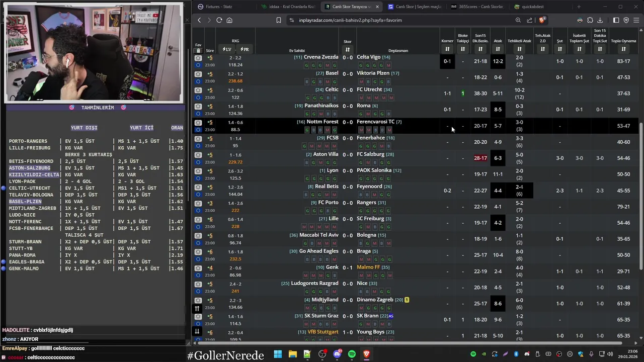
Task: Sort by Tehlikeli Atak column arrows
Action: pos(519,49)
